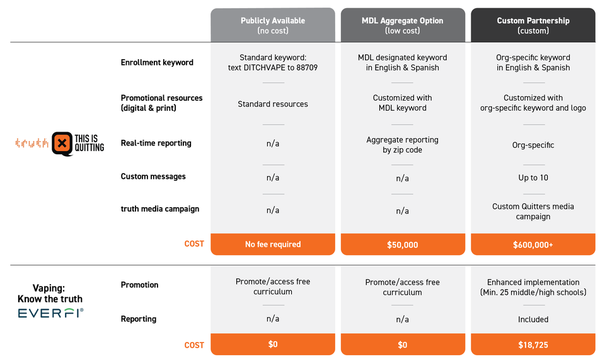Viewport: 605px width, 364px height.
Task: Click the Enrollment keyword row label
Action: coord(157,62)
